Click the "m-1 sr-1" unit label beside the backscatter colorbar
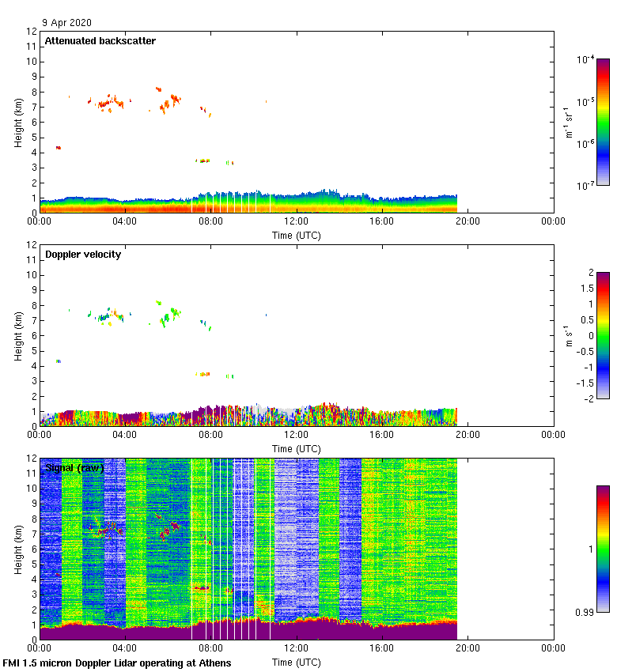The width and height of the screenshot is (617, 672). (568, 122)
